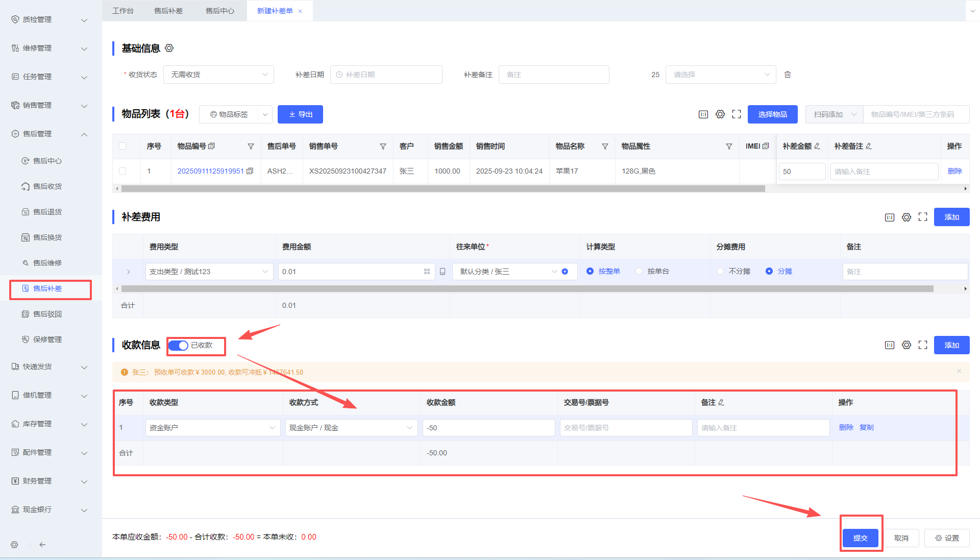
Task: Click trash icon in basic info row
Action: point(788,75)
